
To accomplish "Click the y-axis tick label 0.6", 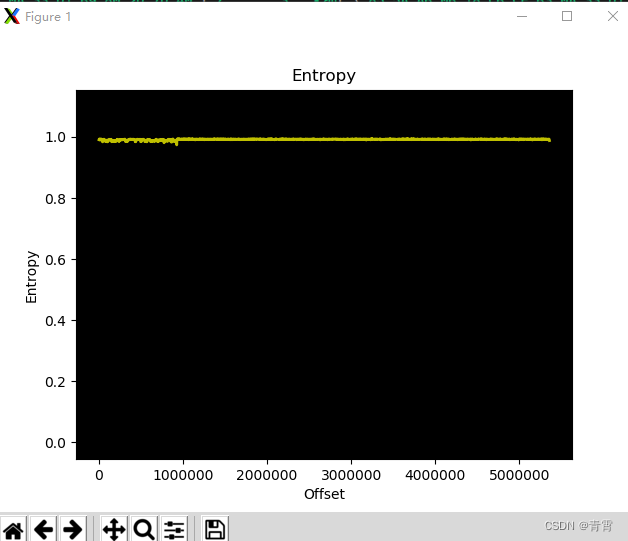I will click(55, 260).
